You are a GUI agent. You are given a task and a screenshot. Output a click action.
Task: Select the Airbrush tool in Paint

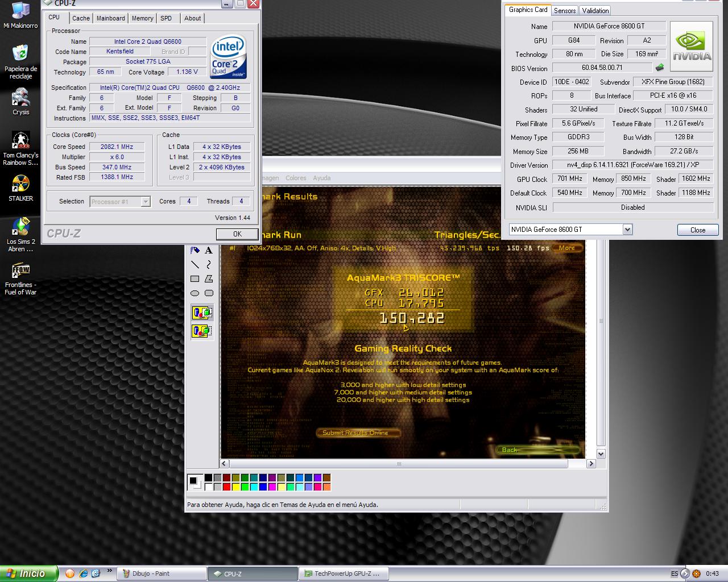coord(195,250)
